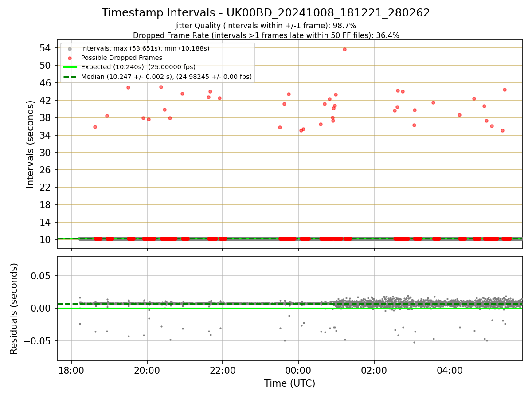Select legend text starting with "Median (10.247"
This screenshot has width=532, height=399.
tap(167, 77)
